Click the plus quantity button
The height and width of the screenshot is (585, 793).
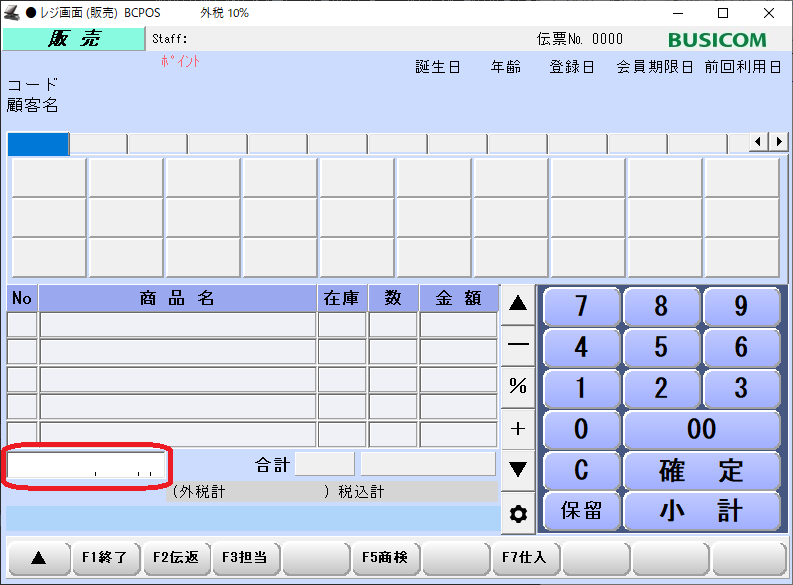tap(518, 428)
